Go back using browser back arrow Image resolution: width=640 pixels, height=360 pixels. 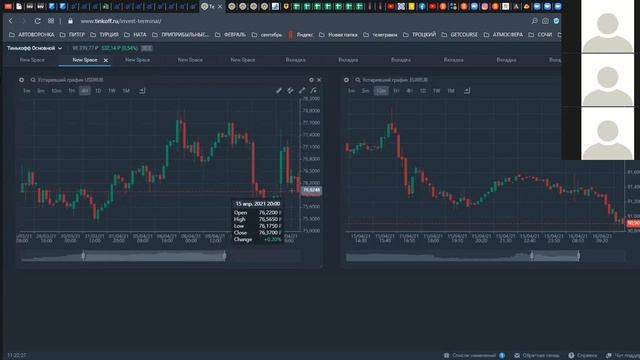pyautogui.click(x=11, y=21)
